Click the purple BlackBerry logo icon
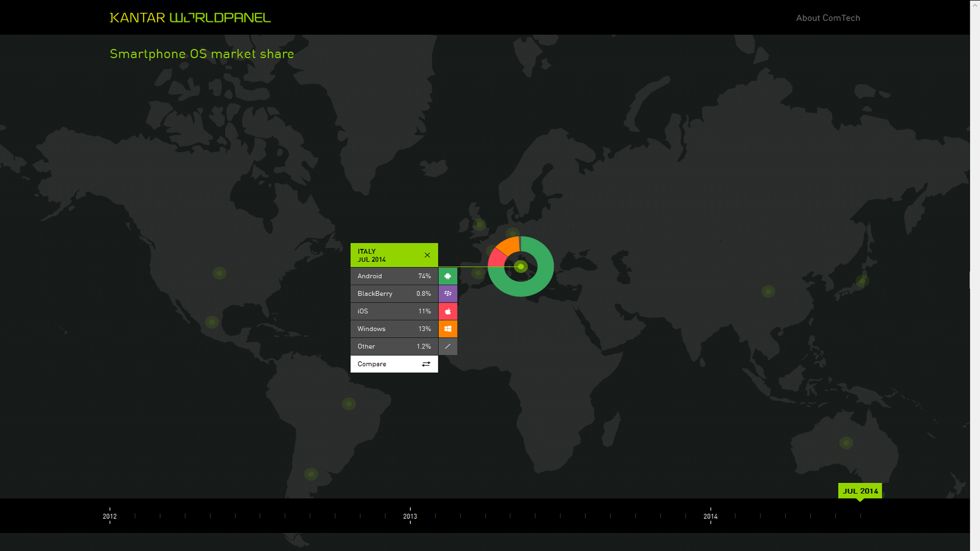Screen dimensions: 980x551 (x=448, y=294)
